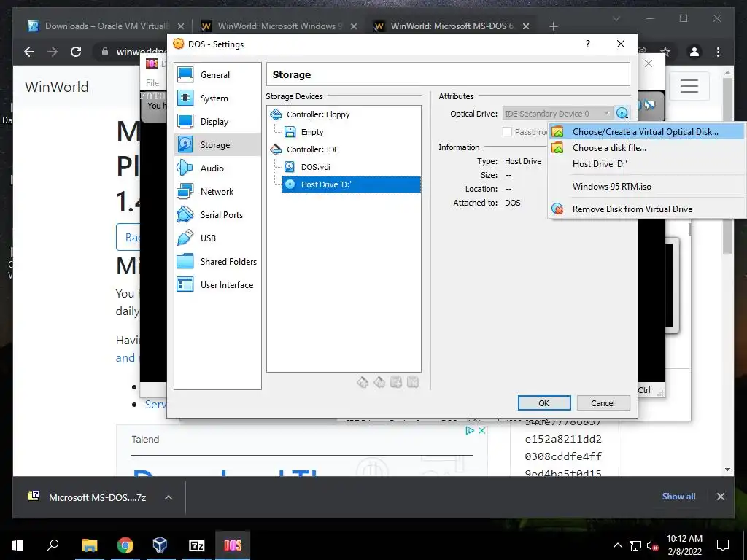Open the USB settings category
The height and width of the screenshot is (560, 747).
(x=217, y=238)
